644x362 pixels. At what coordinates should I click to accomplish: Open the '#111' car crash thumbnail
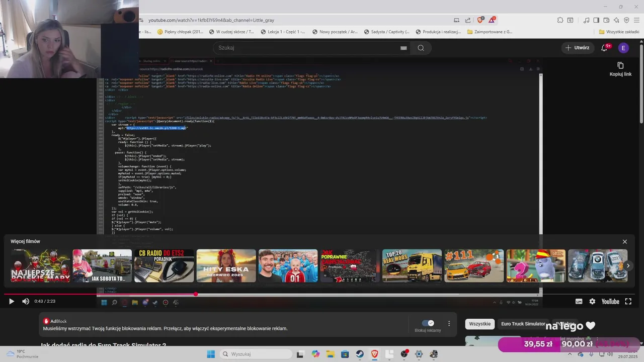click(x=473, y=265)
